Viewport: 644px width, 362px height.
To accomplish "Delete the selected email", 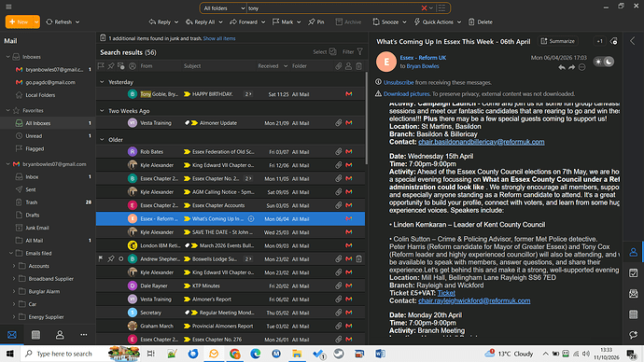I will [x=481, y=22].
